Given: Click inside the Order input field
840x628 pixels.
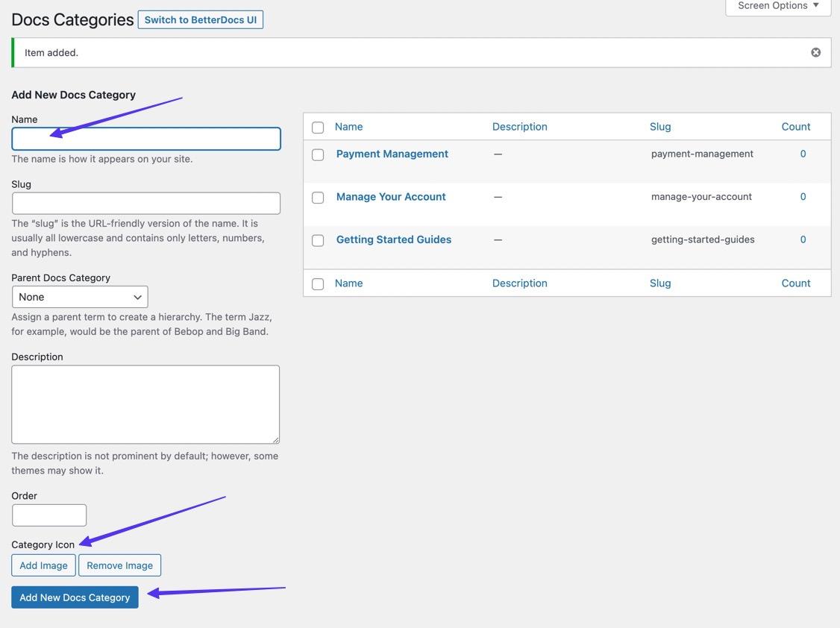Looking at the screenshot, I should (x=49, y=515).
